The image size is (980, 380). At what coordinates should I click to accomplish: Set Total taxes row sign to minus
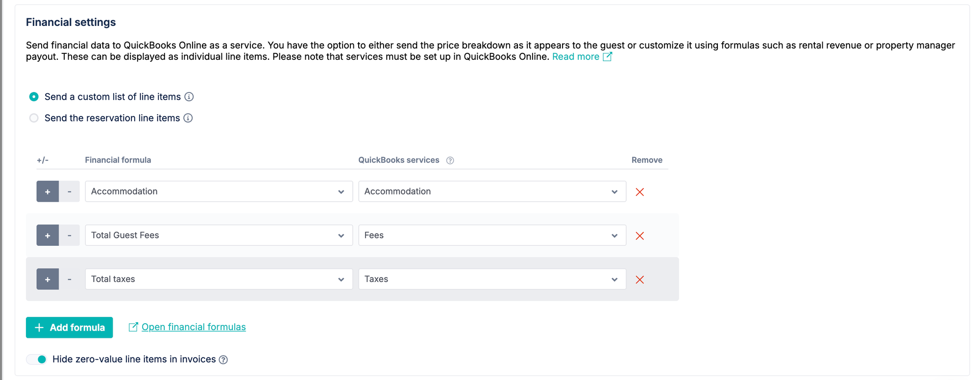pos(70,279)
